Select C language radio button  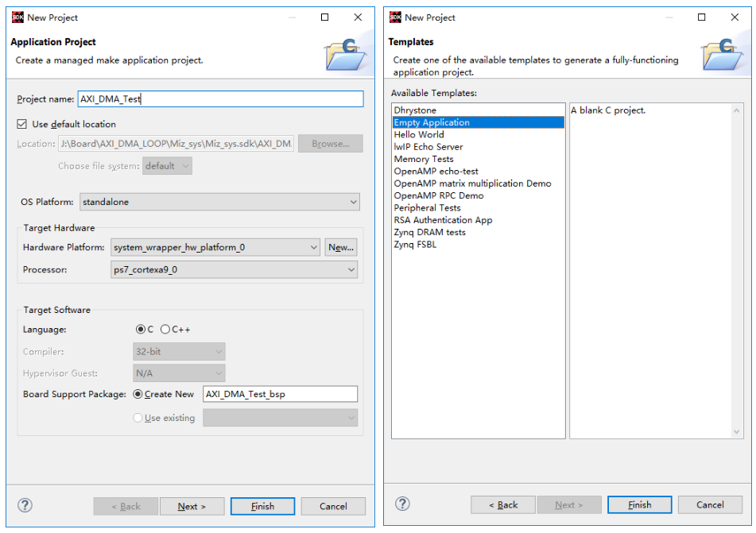(140, 329)
